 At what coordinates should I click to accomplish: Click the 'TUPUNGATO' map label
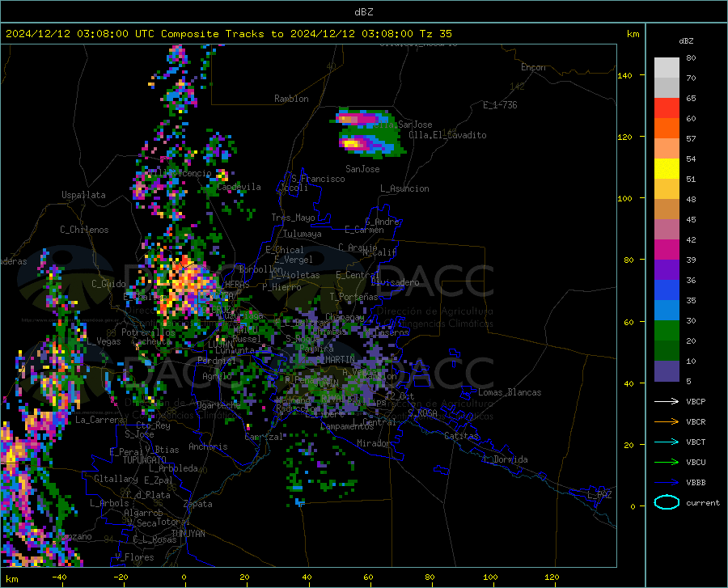pyautogui.click(x=145, y=460)
